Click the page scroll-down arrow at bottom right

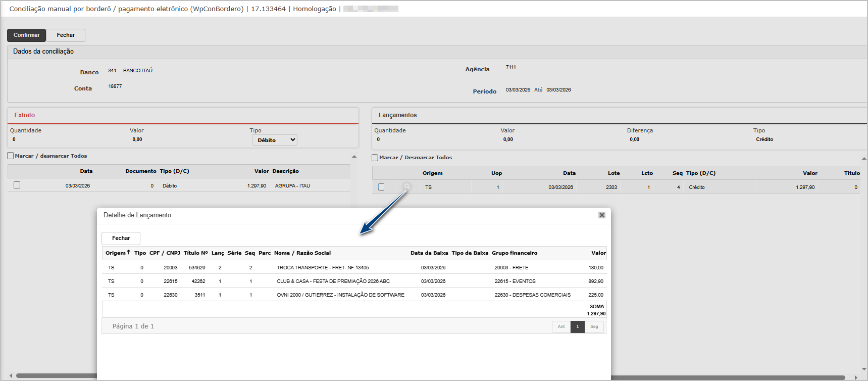(864, 369)
